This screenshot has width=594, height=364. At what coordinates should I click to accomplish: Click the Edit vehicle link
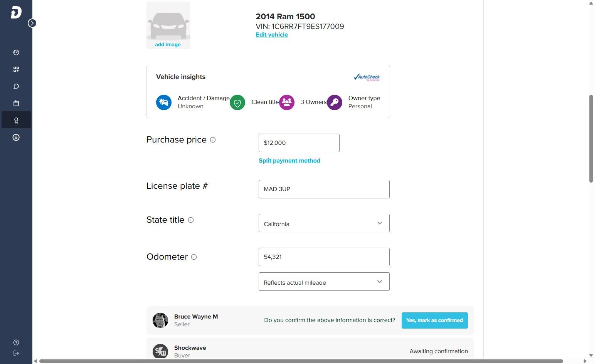pos(272,35)
